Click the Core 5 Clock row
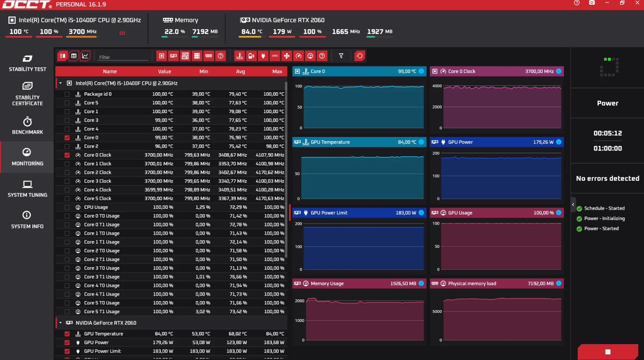This screenshot has height=360, width=644. pos(171,199)
